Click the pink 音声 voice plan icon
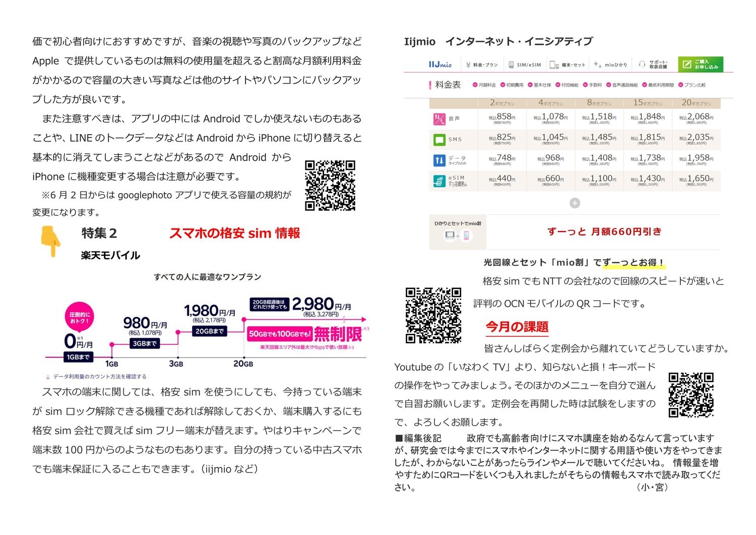This screenshot has height=535, width=756. [439, 119]
